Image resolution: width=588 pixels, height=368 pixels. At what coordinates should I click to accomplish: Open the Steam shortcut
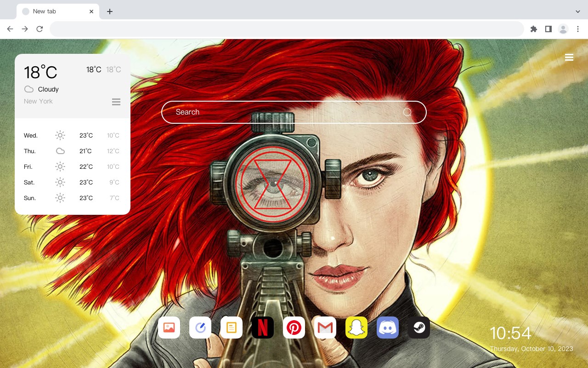pyautogui.click(x=419, y=328)
